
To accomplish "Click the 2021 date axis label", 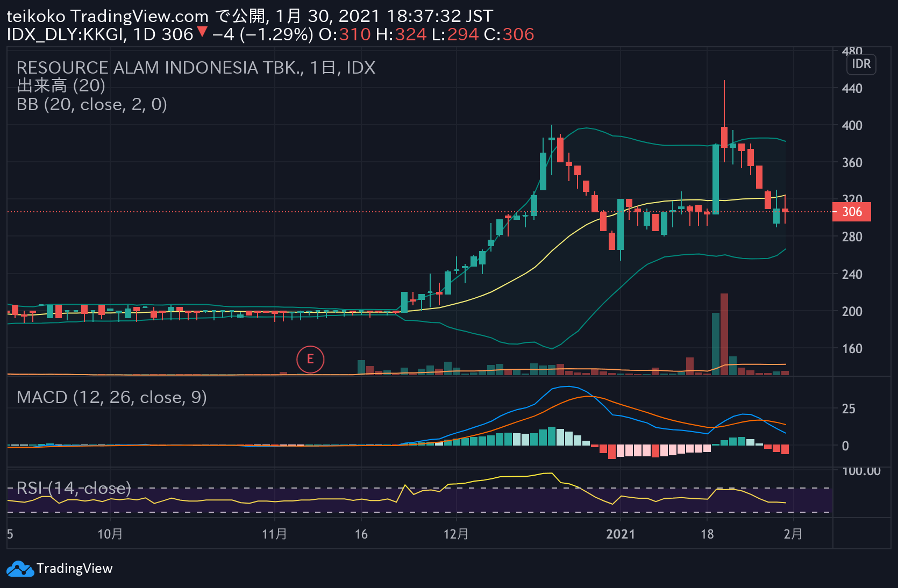I will pos(621,534).
